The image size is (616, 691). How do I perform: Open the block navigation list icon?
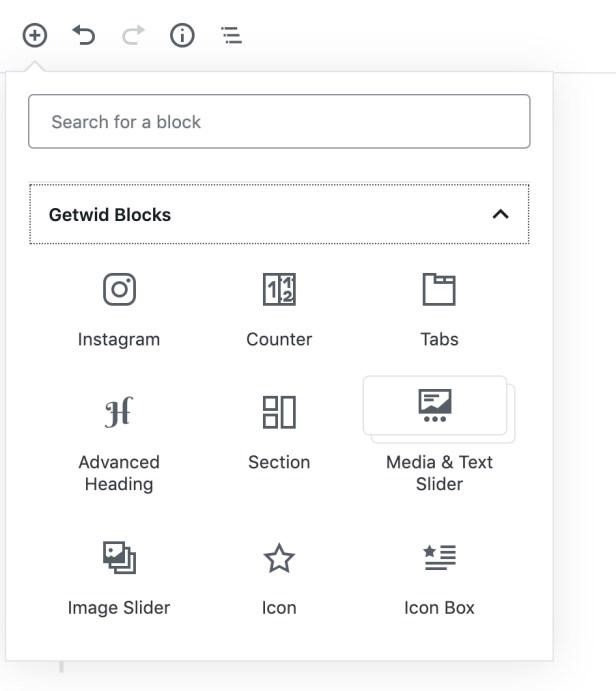(231, 35)
